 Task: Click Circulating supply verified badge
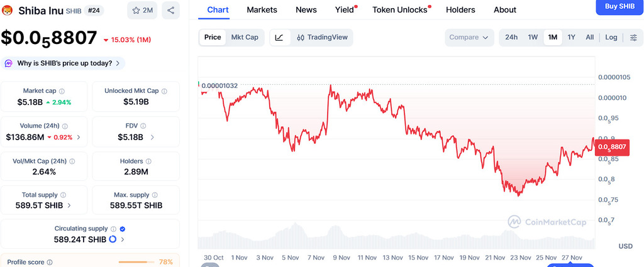pyautogui.click(x=123, y=229)
